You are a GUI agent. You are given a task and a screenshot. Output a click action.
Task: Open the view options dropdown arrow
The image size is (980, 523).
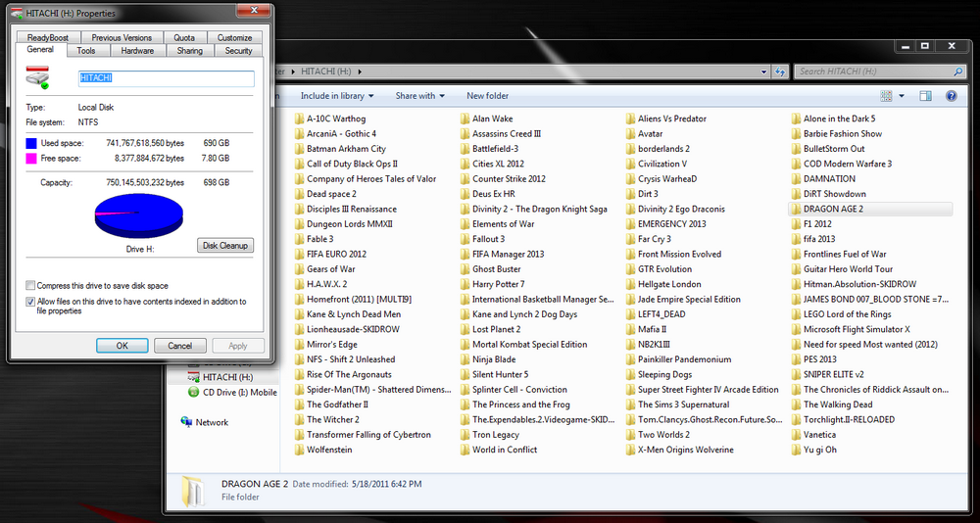[902, 96]
